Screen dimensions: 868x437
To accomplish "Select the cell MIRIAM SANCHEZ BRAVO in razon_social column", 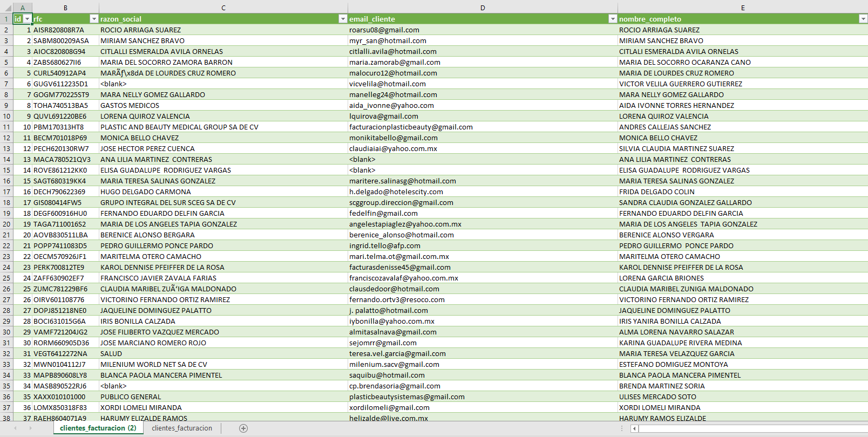I will (223, 40).
